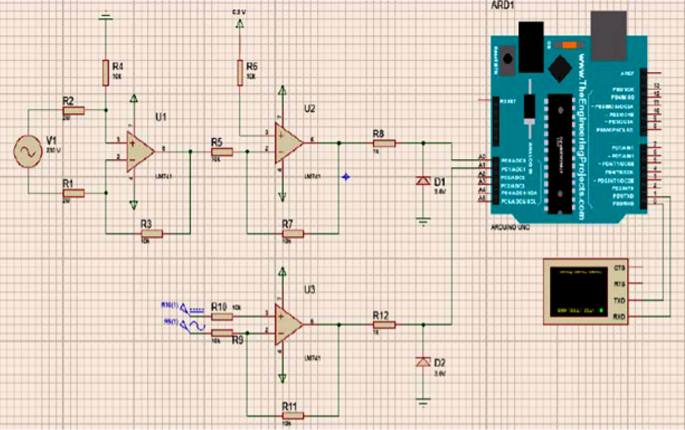This screenshot has height=430, width=685.
Task: Select resistor R1 on the lower input line
Action: (x=74, y=193)
